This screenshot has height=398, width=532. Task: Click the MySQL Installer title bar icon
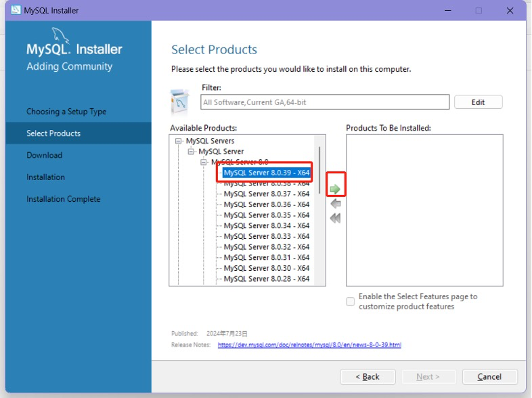coord(16,10)
